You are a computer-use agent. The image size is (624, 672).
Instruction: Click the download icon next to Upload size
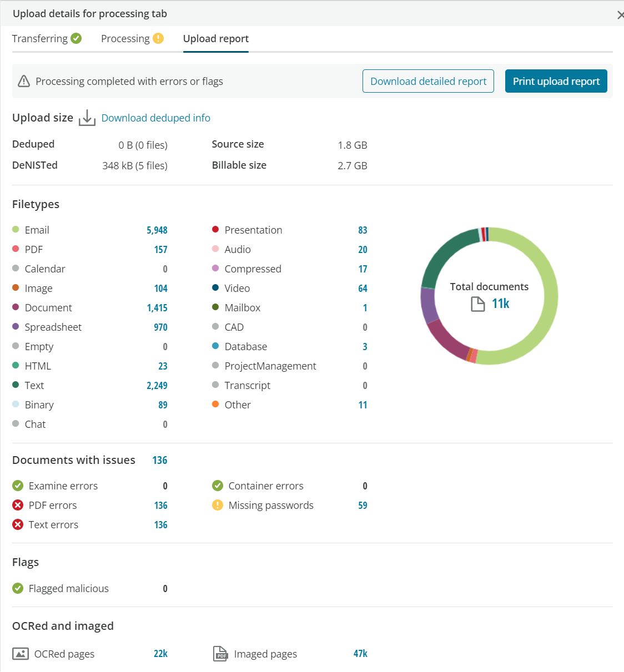(x=87, y=118)
